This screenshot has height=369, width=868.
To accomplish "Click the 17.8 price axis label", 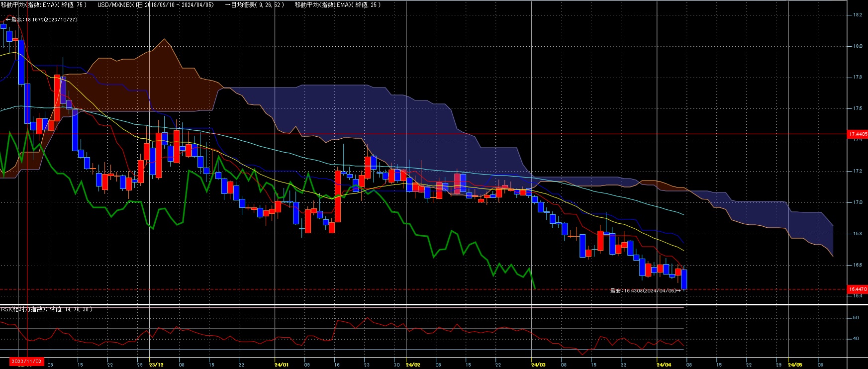I will [x=858, y=78].
